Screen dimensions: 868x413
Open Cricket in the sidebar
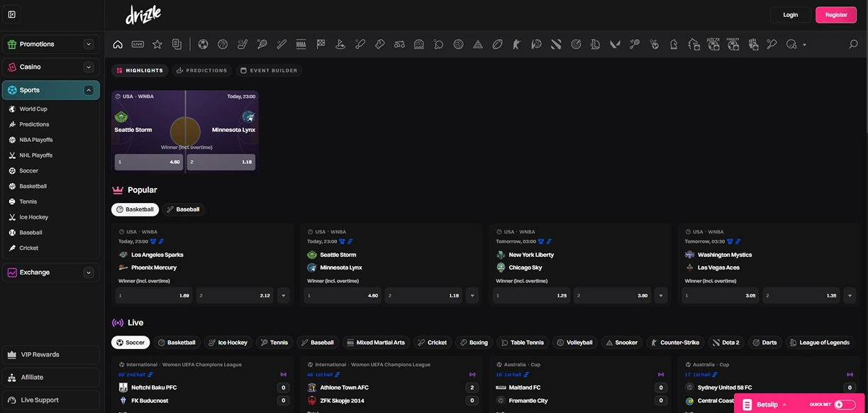(28, 248)
